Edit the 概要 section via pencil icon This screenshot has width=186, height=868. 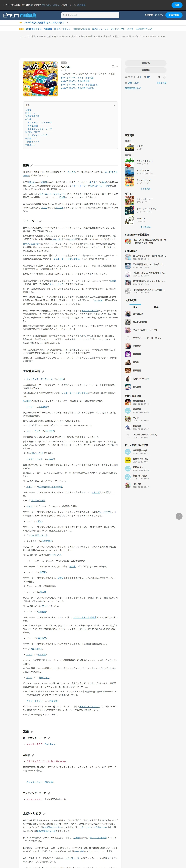click(32, 165)
